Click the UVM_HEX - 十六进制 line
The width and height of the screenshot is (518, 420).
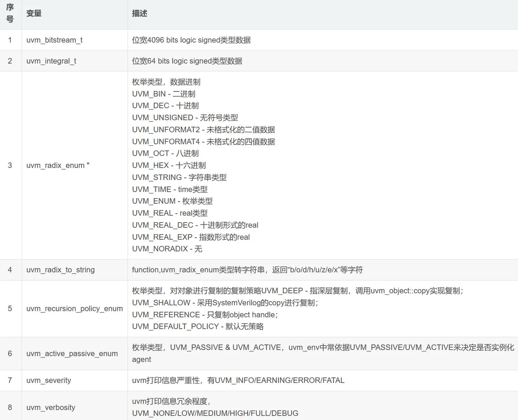click(169, 165)
